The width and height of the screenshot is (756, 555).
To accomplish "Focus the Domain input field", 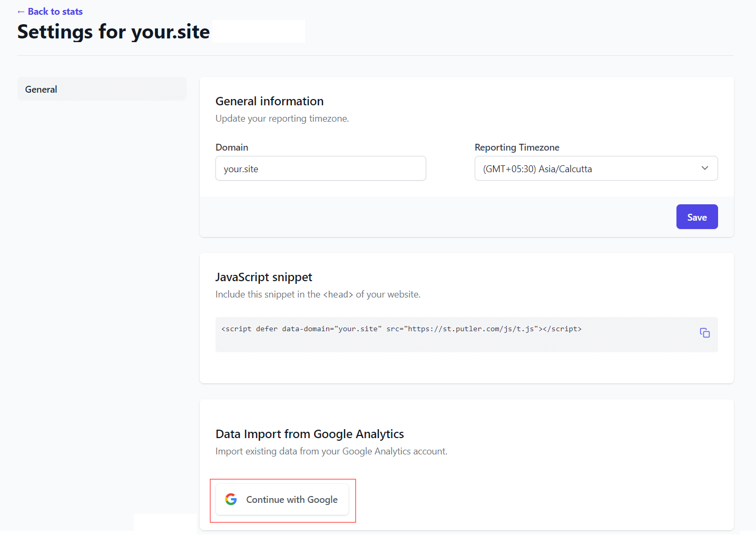I will [x=320, y=169].
